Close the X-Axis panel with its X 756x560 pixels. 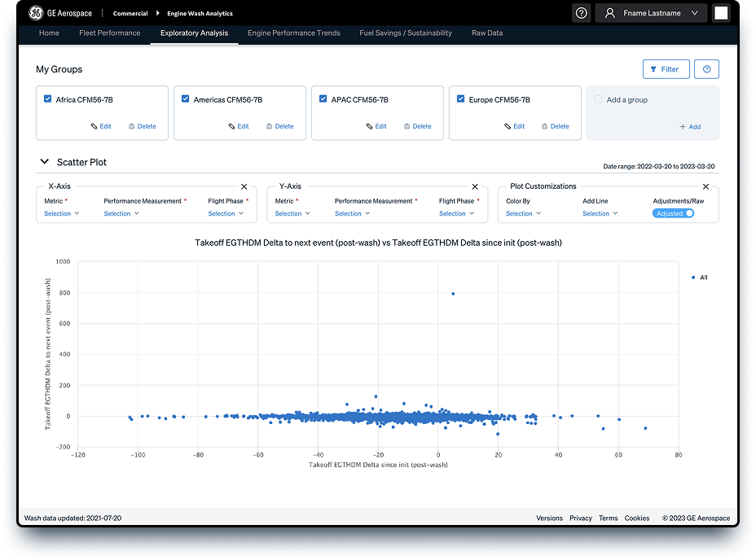point(244,186)
